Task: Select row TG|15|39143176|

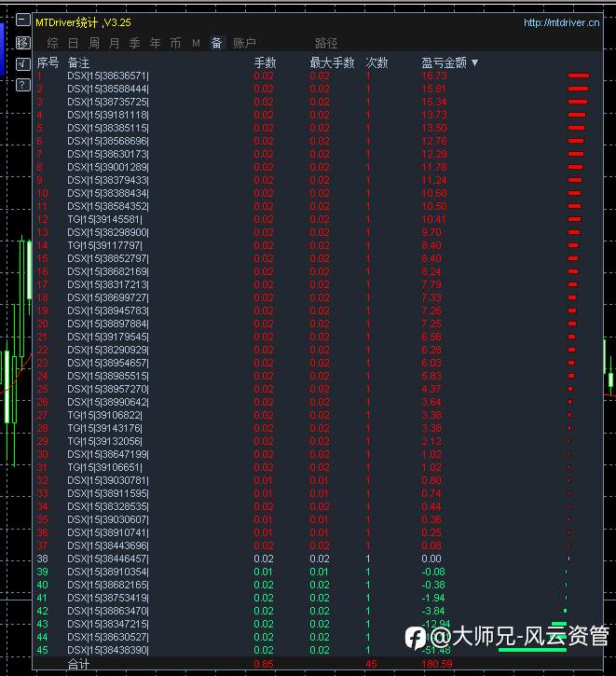Action: [x=318, y=428]
